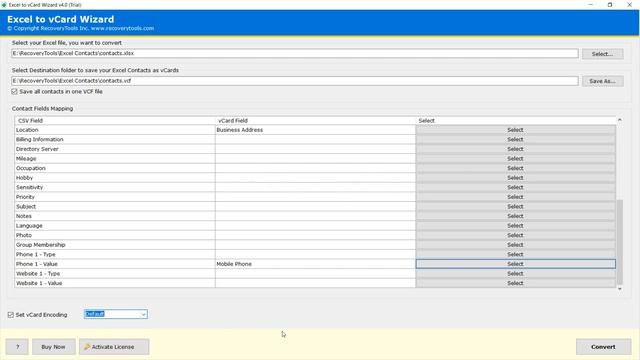The height and width of the screenshot is (360, 640).
Task: Select the Mileage CSV field cell
Action: pyautogui.click(x=115, y=159)
